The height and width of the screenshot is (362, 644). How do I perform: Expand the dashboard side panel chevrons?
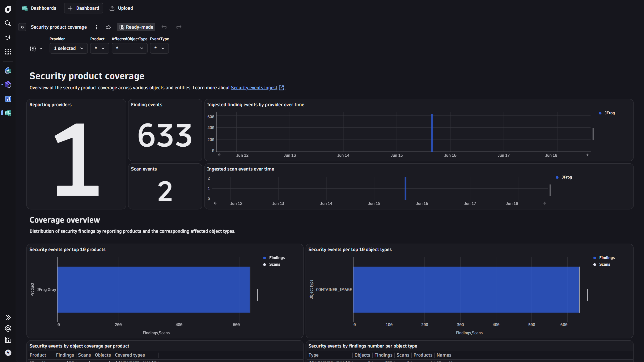(22, 27)
